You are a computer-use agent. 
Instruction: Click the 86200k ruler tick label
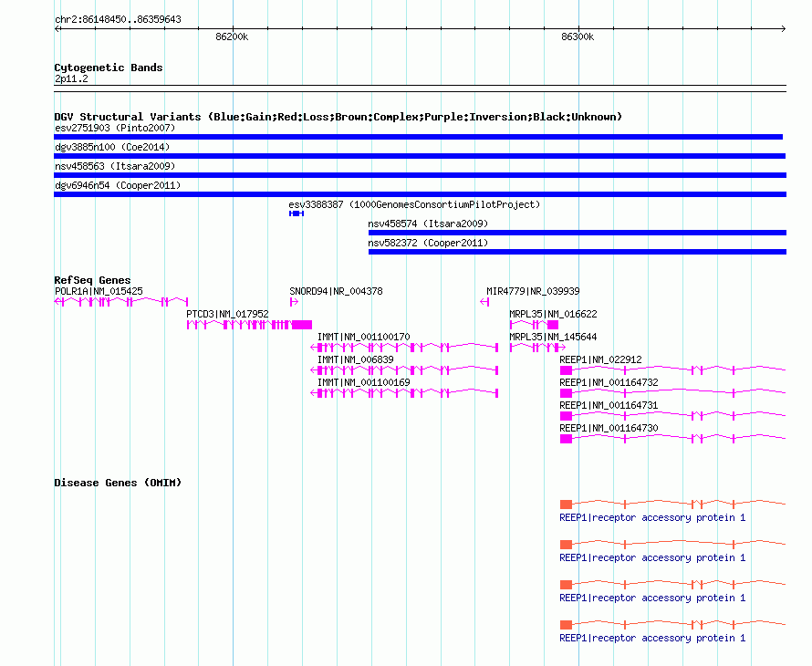[232, 36]
